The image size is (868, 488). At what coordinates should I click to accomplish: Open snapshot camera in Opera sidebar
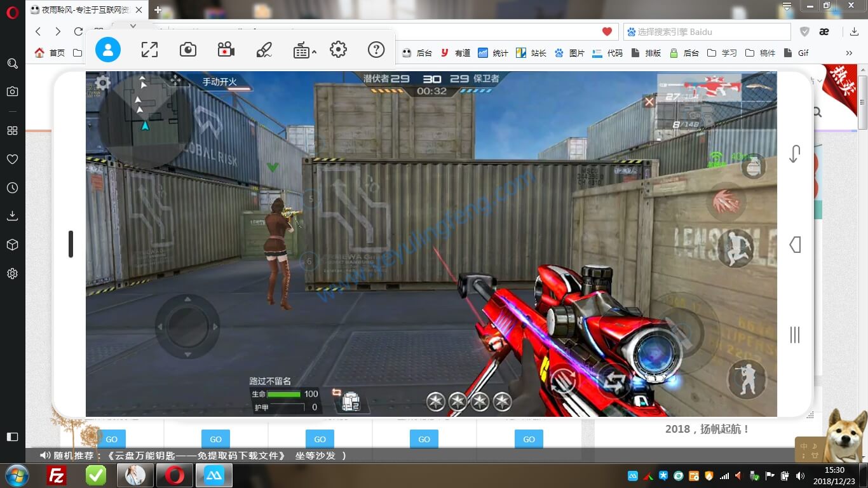coord(12,91)
